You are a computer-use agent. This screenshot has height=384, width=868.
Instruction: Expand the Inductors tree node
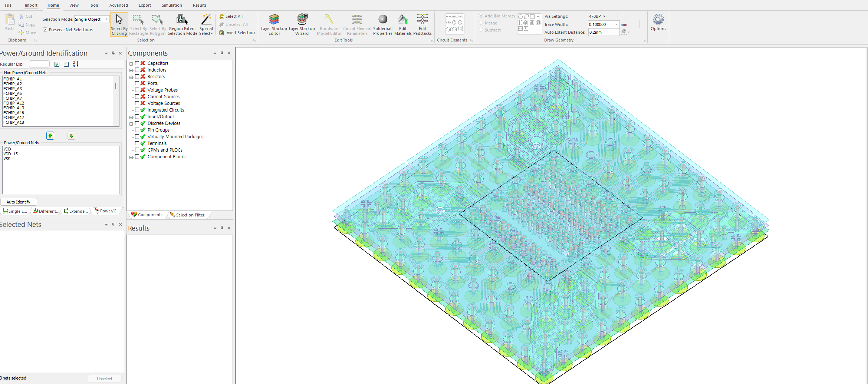(131, 70)
